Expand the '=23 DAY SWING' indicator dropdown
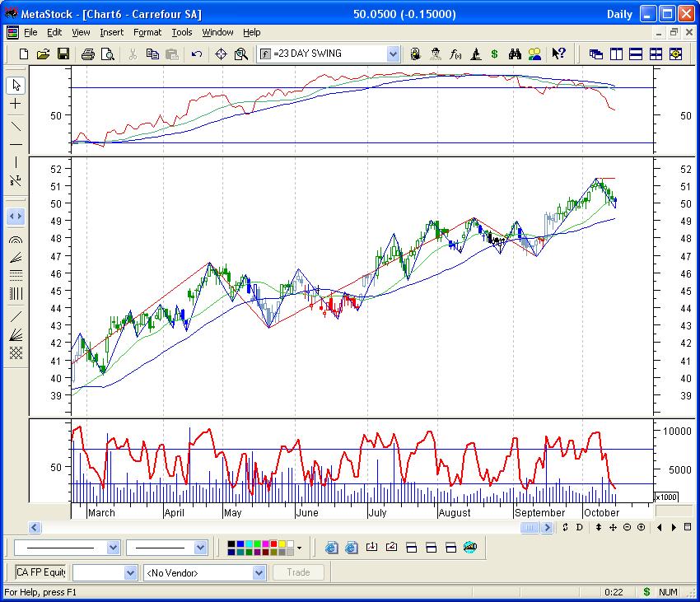Screen dimensions: 700x602 coord(393,54)
